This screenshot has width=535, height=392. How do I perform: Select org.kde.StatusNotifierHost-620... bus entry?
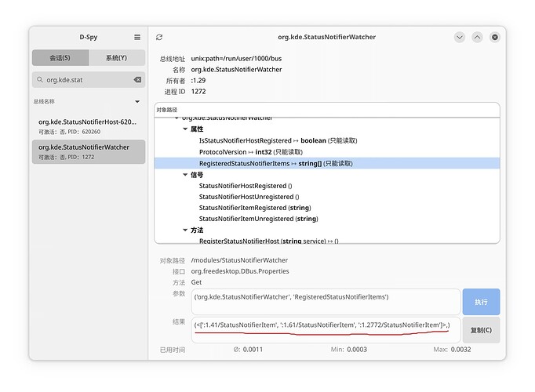point(89,126)
